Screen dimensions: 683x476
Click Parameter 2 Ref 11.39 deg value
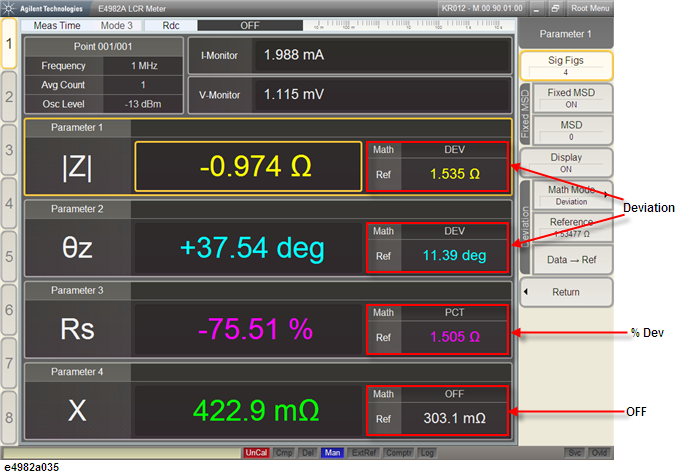click(x=454, y=256)
